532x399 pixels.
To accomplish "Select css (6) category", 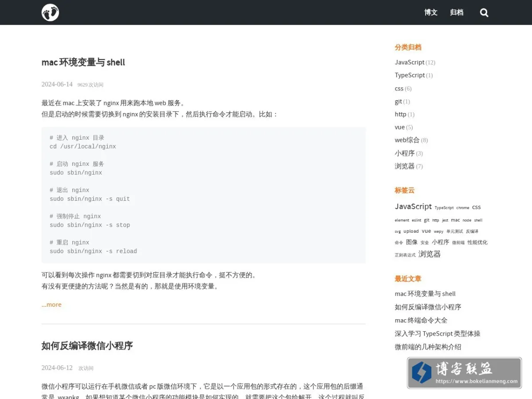I will click(x=403, y=89).
